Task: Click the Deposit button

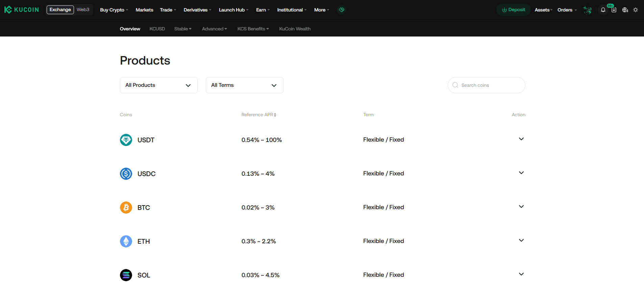Action: click(x=514, y=10)
